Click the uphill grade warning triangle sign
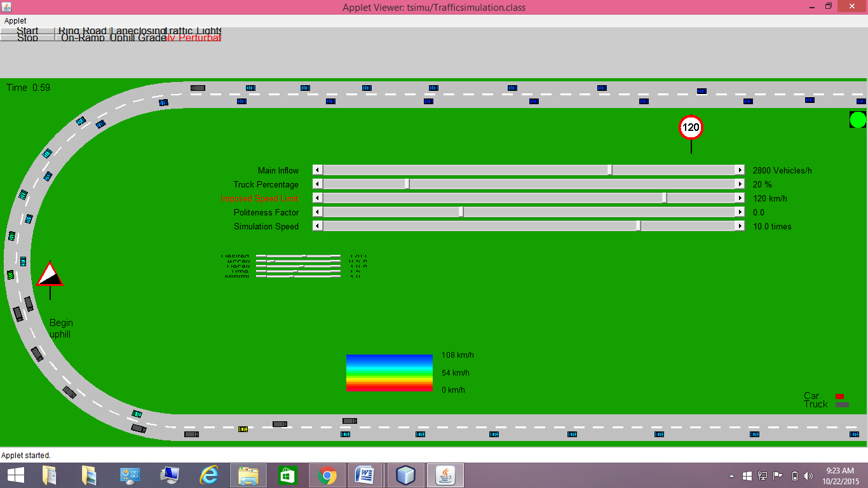 pos(50,274)
